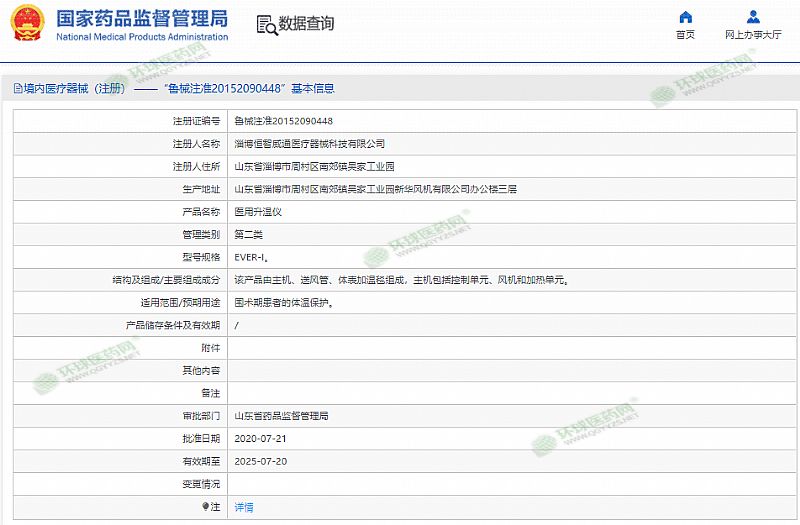This screenshot has width=800, height=525.
Task: Go to 首页 text label
Action: coord(685,35)
